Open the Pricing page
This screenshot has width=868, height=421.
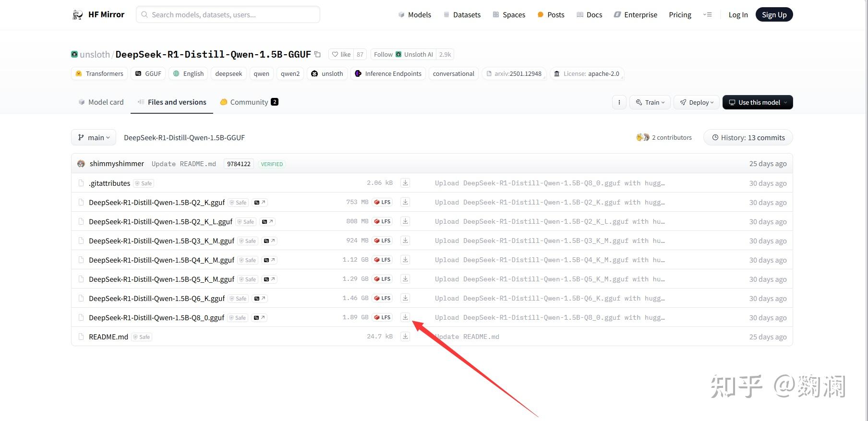point(680,15)
